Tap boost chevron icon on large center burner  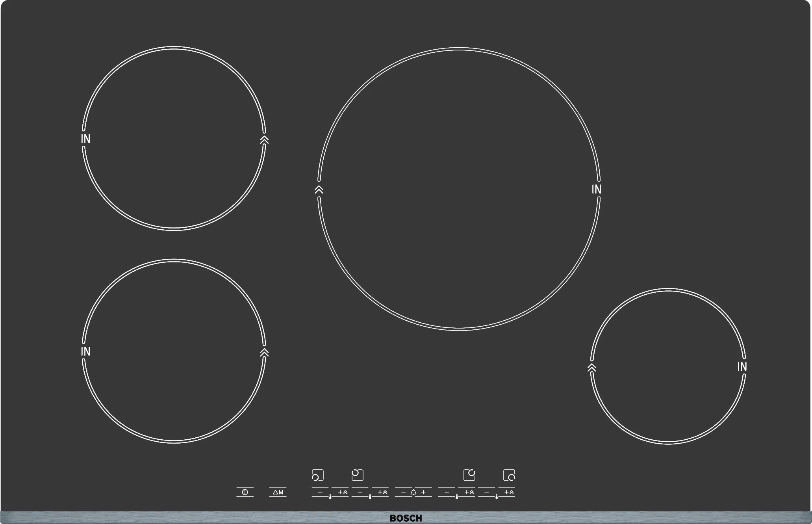coord(319,190)
